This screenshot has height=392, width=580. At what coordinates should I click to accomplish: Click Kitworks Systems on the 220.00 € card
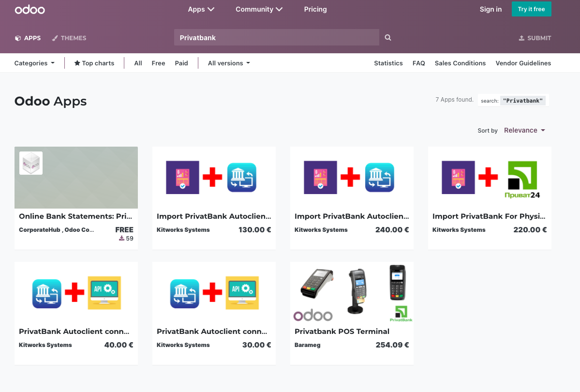[459, 230]
